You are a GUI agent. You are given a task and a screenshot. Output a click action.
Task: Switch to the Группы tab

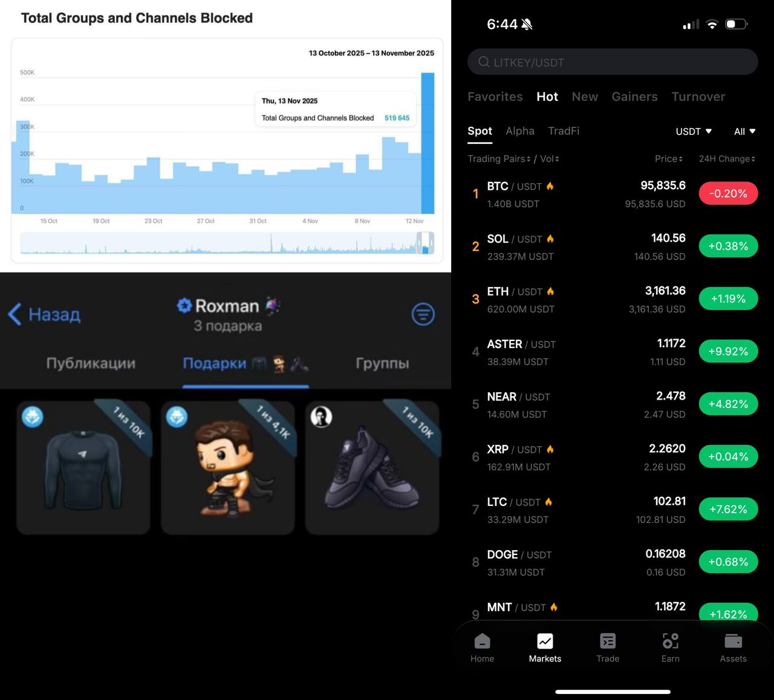[x=382, y=363]
